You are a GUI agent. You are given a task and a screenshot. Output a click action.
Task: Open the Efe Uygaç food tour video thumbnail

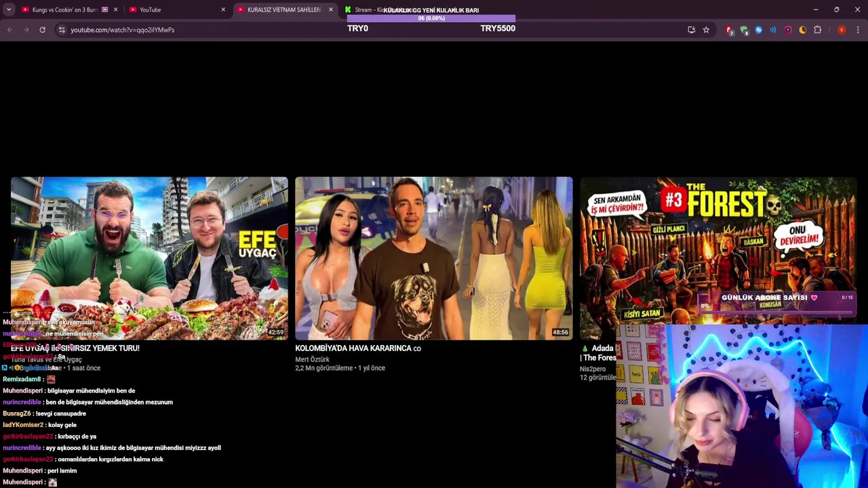click(x=149, y=258)
